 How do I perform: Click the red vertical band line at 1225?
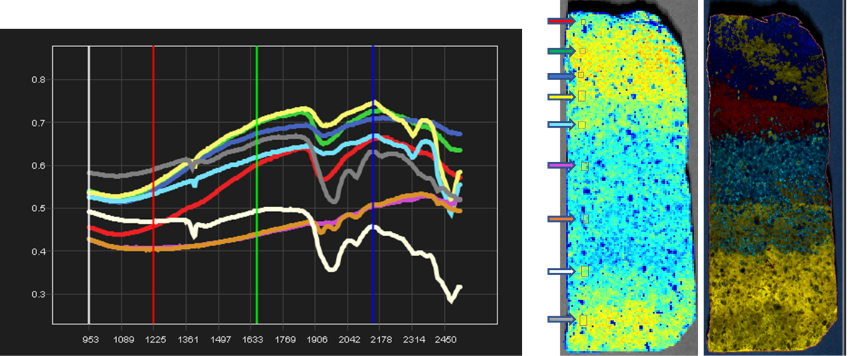(x=153, y=186)
